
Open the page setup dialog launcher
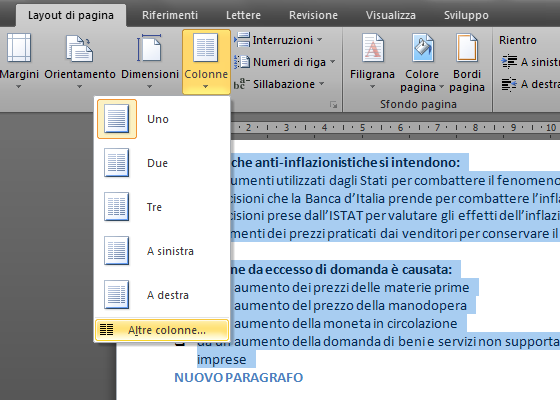click(334, 105)
